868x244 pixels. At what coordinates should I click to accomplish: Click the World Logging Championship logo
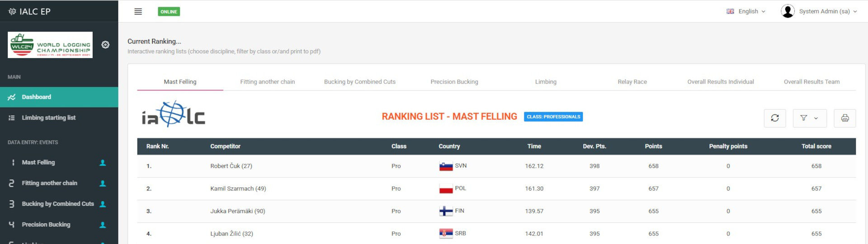pos(50,45)
